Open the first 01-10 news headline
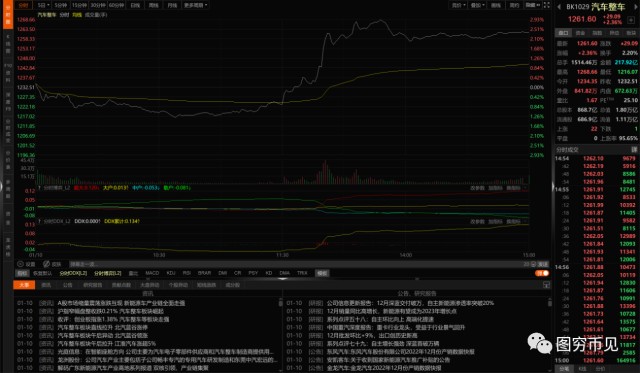Image resolution: width=640 pixels, height=373 pixels. pyautogui.click(x=121, y=303)
